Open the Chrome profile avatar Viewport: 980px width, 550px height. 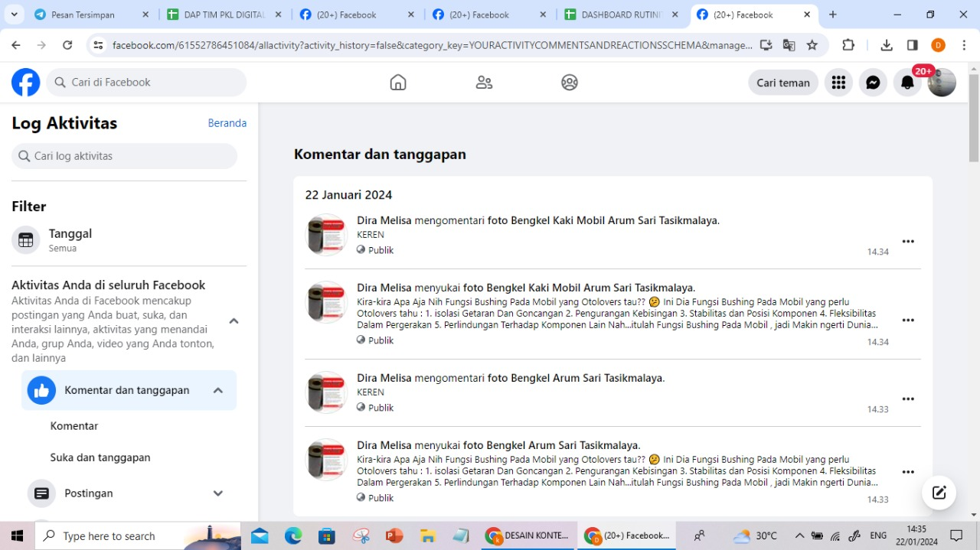point(938,45)
